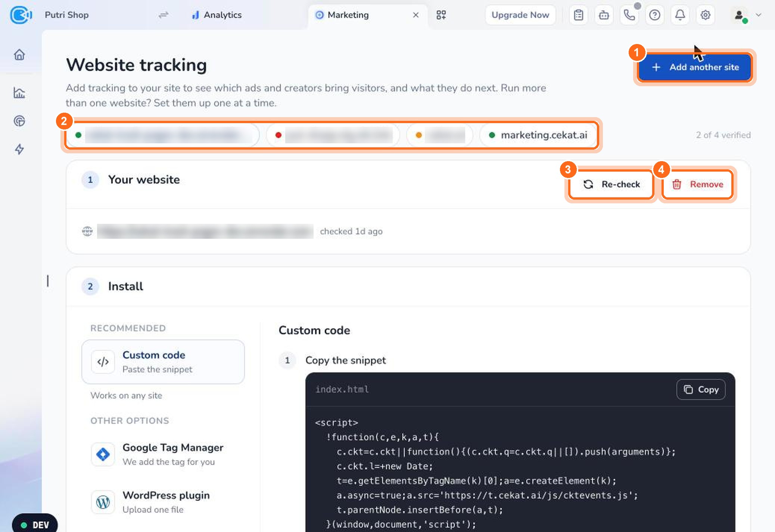
Task: Click the "2 of 4 verified" text
Action: [x=723, y=135]
